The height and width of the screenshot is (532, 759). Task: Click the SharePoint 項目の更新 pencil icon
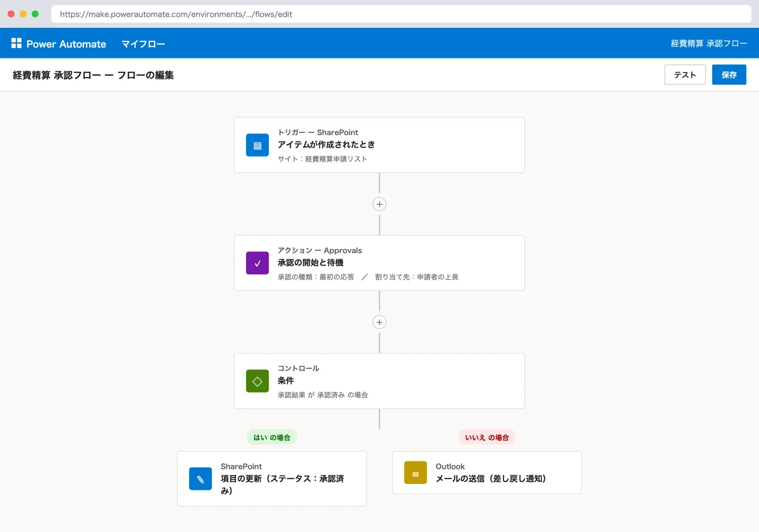tap(200, 479)
